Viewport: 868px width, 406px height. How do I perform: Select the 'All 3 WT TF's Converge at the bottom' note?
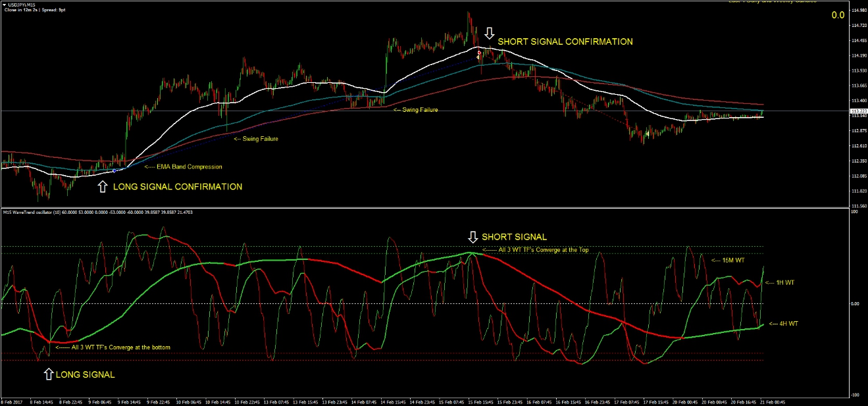[113, 347]
